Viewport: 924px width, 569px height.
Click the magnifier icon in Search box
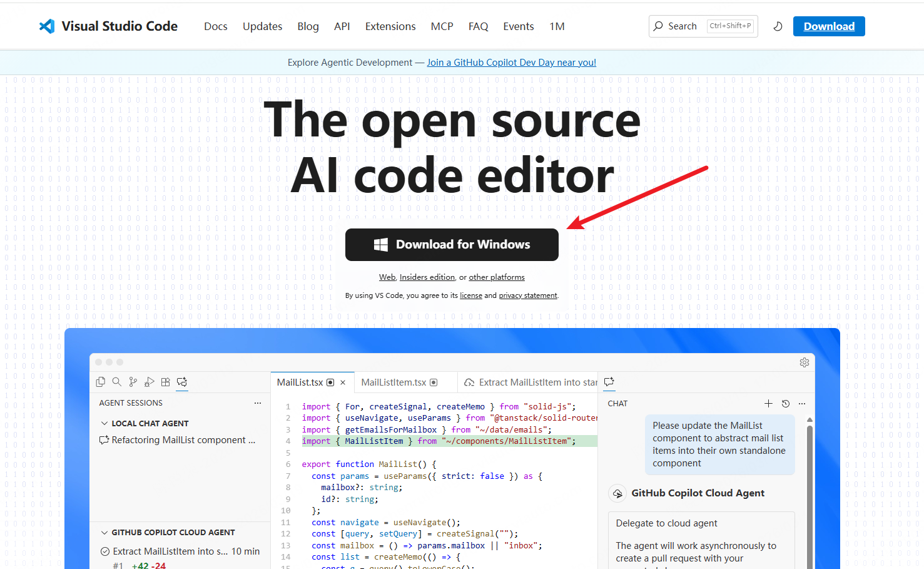pyautogui.click(x=658, y=26)
